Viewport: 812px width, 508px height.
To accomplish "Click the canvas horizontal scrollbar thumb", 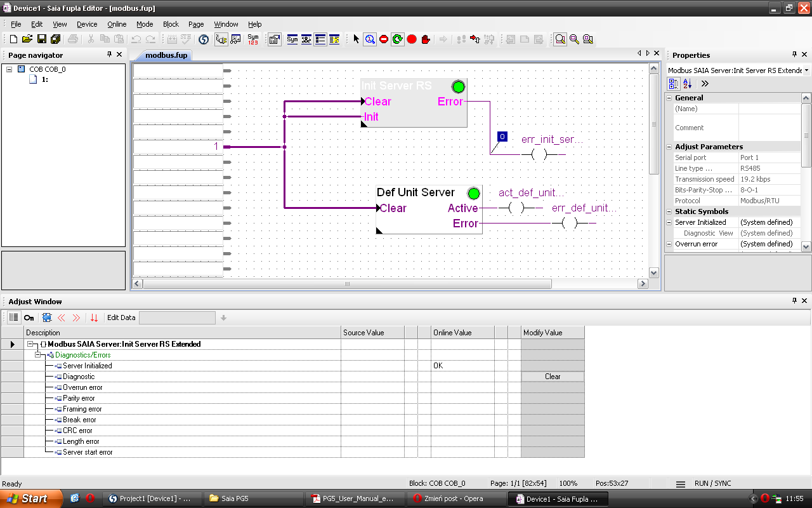I will point(347,284).
